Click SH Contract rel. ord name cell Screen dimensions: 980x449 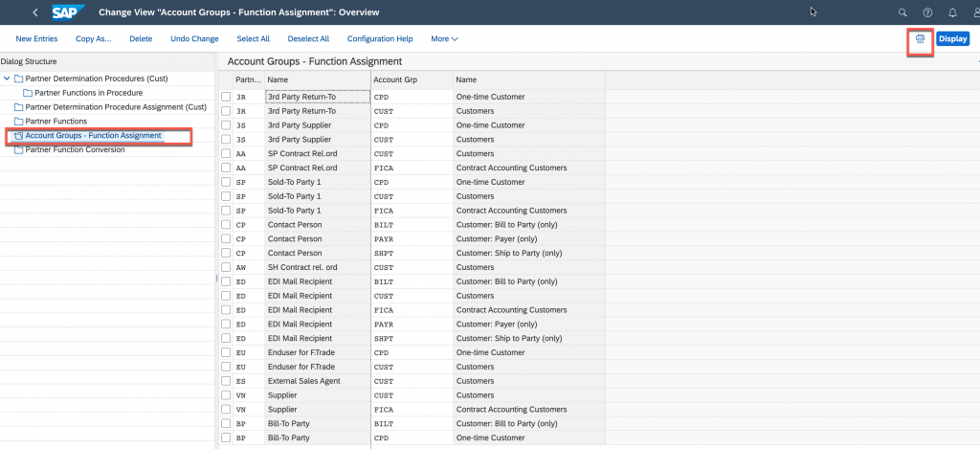[318, 267]
